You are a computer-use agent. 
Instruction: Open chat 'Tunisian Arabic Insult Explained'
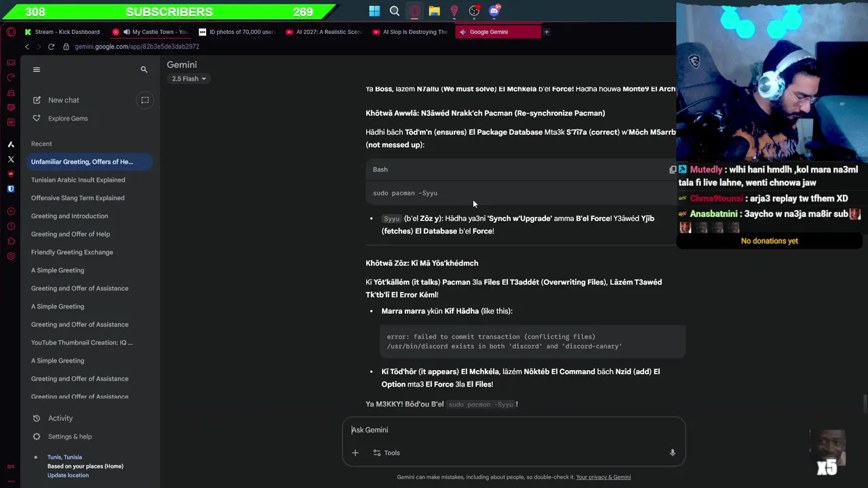78,180
